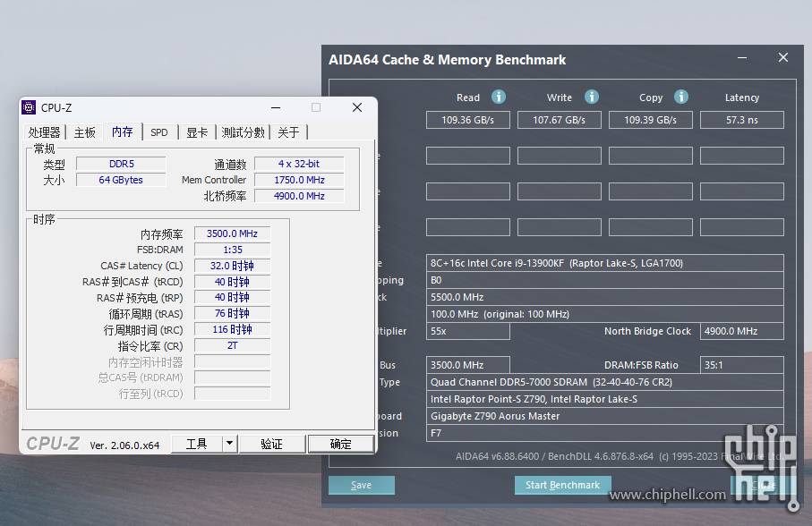
Task: Click the 内存频率 3500.0 MHz value
Action: 233,233
